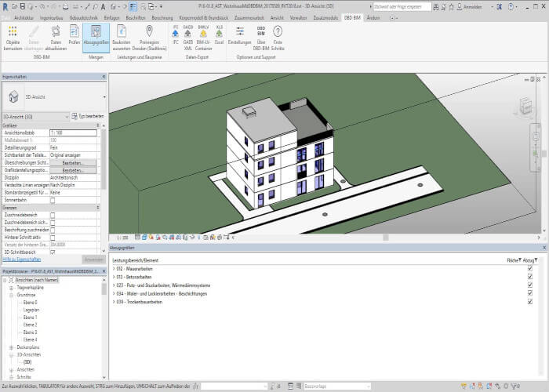
Task: Click the Exchange Apps X icon in title bar
Action: coord(500,6)
